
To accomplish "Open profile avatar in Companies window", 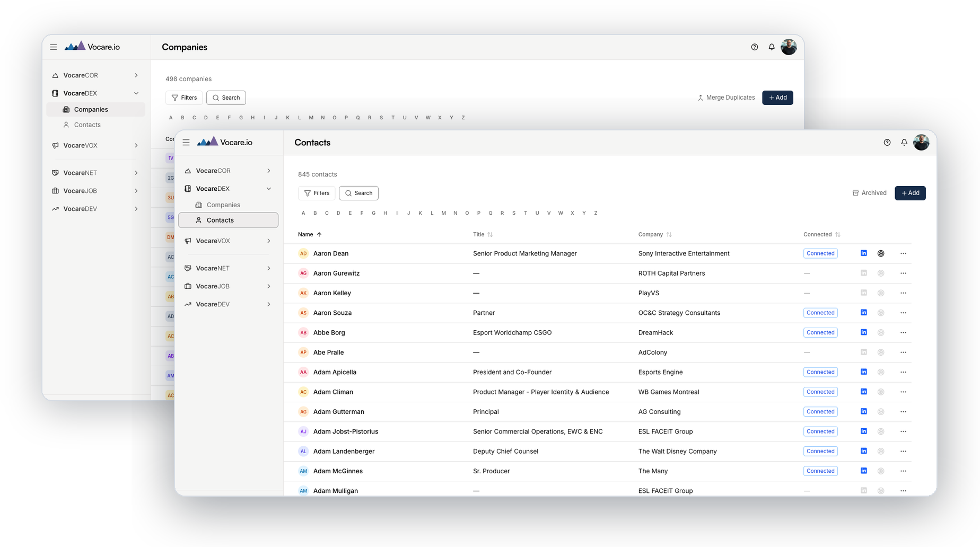I will (x=789, y=47).
